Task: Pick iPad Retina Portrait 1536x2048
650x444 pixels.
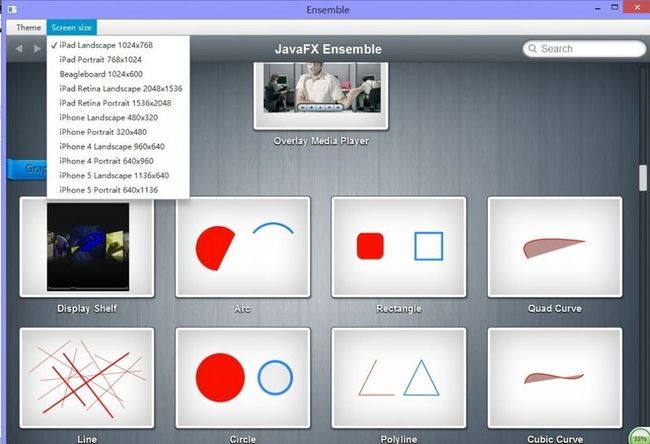Action: point(118,103)
